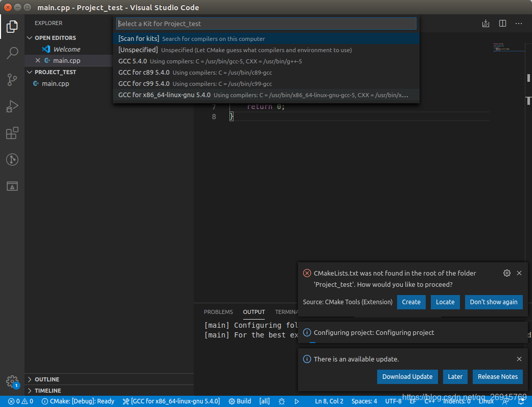The image size is (532, 407).
Task: Switch to the TERMINAL panel tab
Action: pos(287,311)
